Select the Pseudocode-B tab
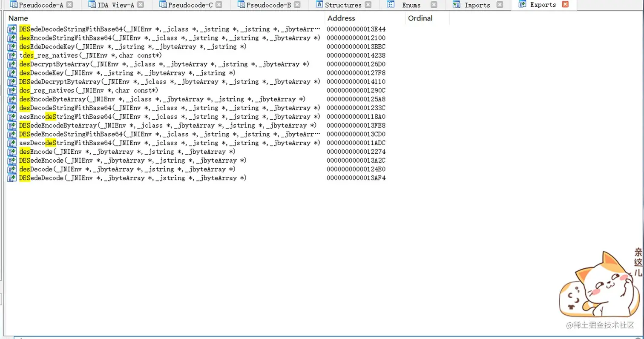The width and height of the screenshot is (644, 339). click(x=269, y=5)
